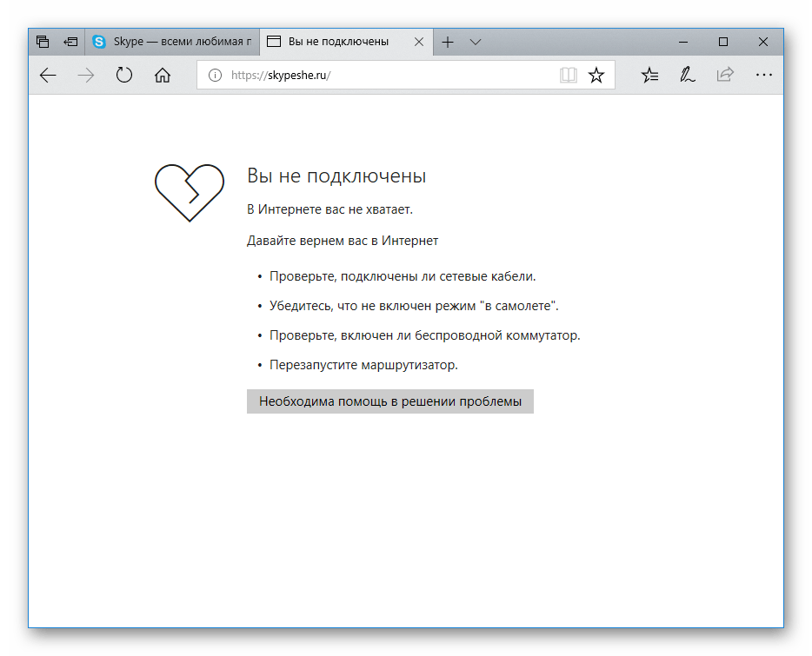Open the home page
Viewport: 812px width, 656px height.
163,75
